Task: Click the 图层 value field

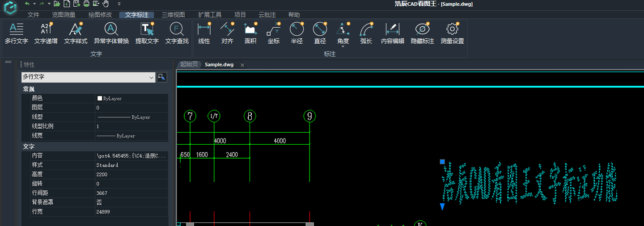Action: point(132,108)
